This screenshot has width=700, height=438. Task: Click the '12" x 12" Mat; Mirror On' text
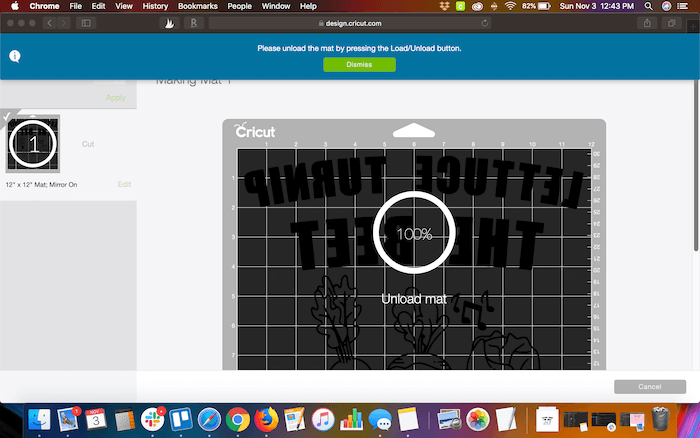(41, 184)
